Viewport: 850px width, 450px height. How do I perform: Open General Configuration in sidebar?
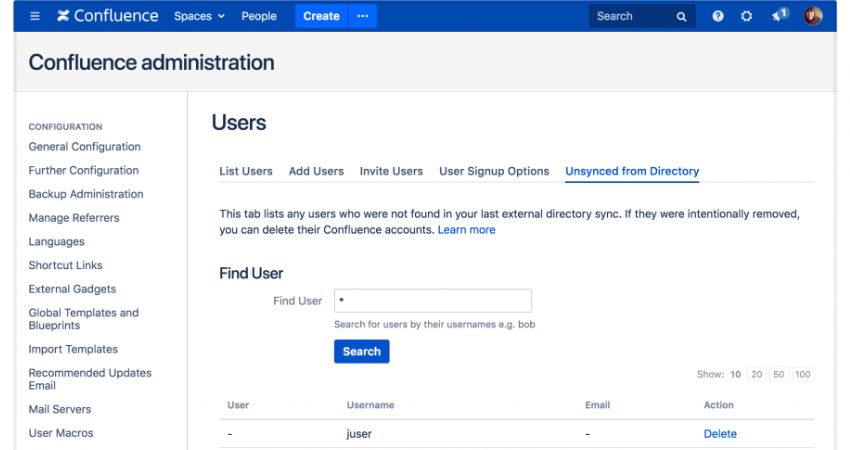tap(85, 147)
